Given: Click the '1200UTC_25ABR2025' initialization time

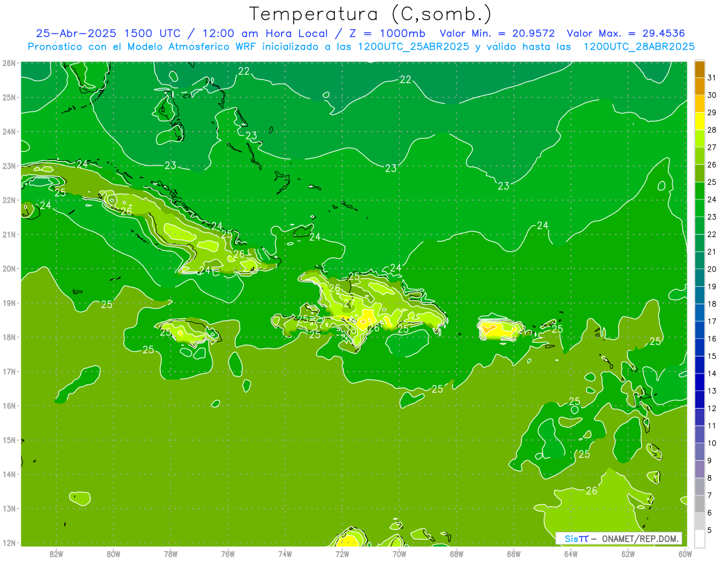Looking at the screenshot, I should [x=413, y=47].
